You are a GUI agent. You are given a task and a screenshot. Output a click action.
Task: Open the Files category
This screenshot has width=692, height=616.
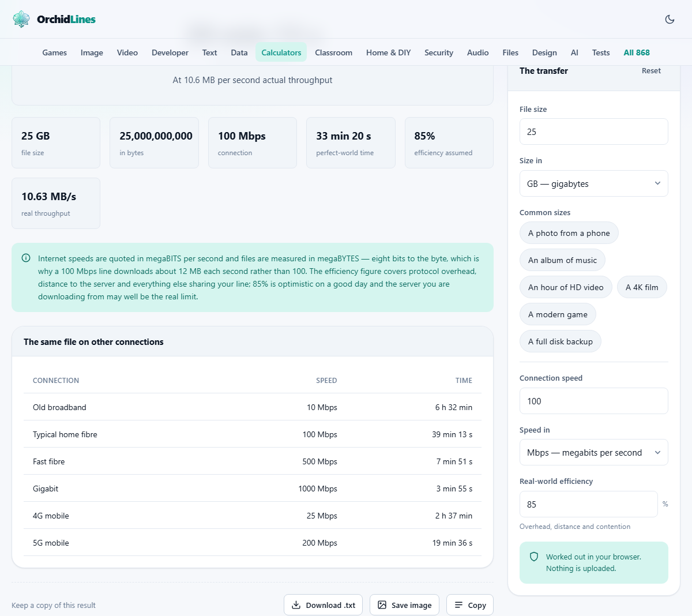coord(510,52)
